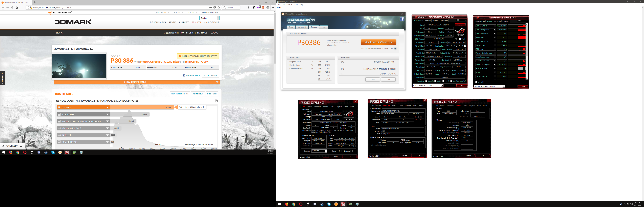Click 'Add to compare' button
Image resolution: width=644 pixels, height=207 pixels.
click(x=210, y=75)
